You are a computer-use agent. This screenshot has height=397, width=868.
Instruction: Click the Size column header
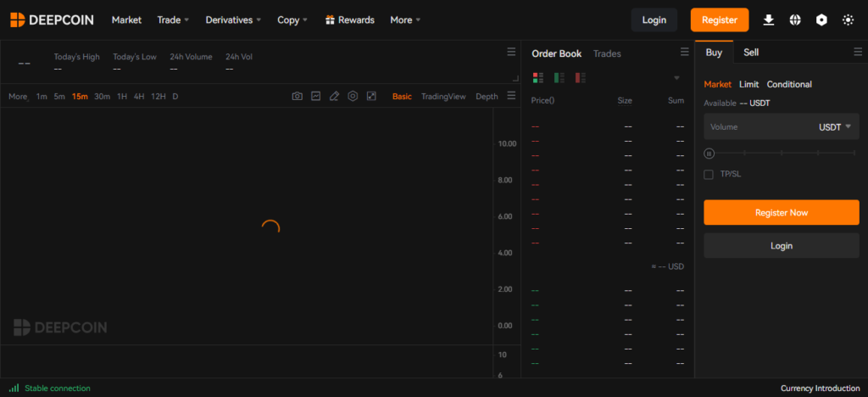coord(625,100)
